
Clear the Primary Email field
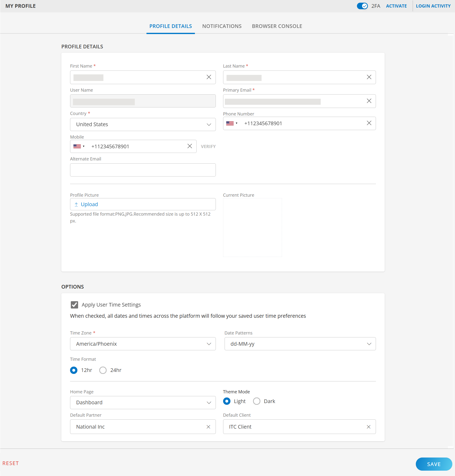[369, 101]
